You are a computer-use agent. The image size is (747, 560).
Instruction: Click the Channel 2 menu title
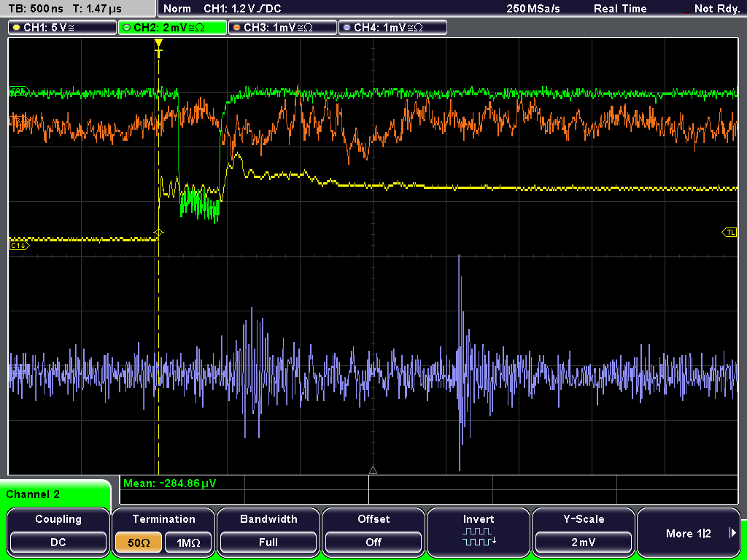click(33, 494)
